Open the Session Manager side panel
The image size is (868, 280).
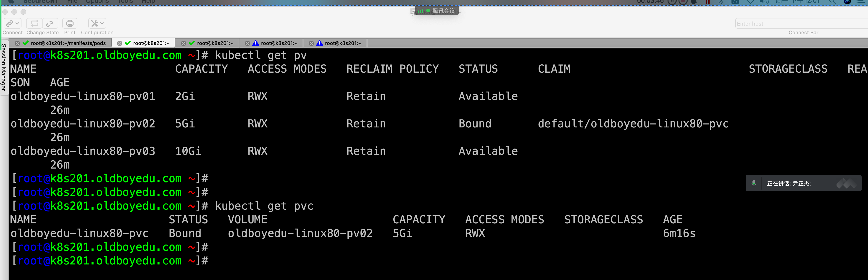(3, 67)
